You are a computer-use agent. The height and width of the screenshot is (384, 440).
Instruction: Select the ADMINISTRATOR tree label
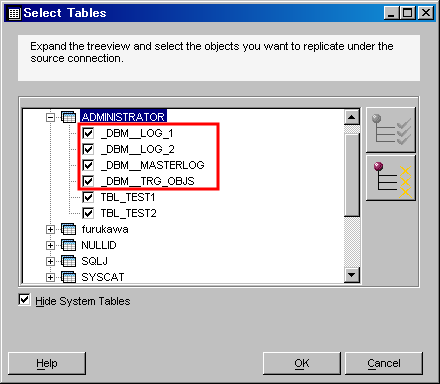point(123,117)
